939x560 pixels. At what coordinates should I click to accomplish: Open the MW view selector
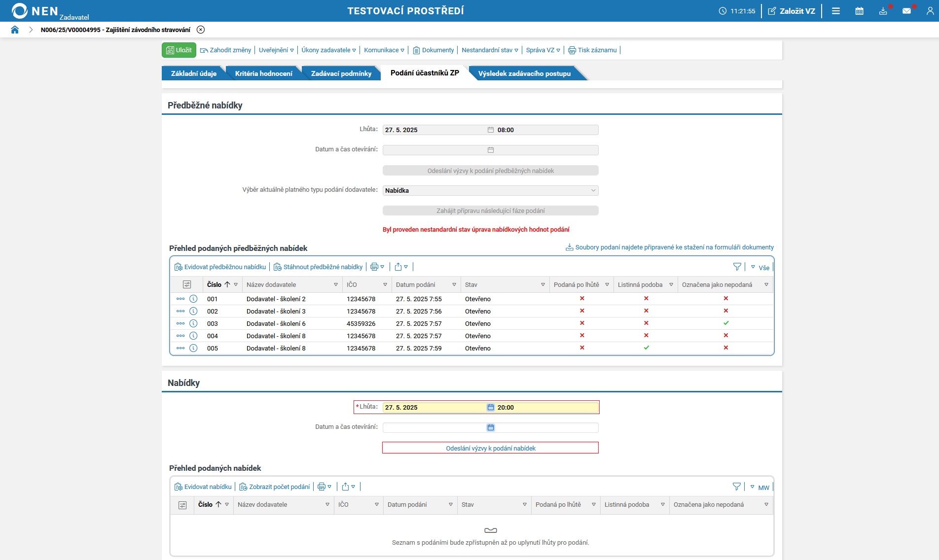(760, 488)
